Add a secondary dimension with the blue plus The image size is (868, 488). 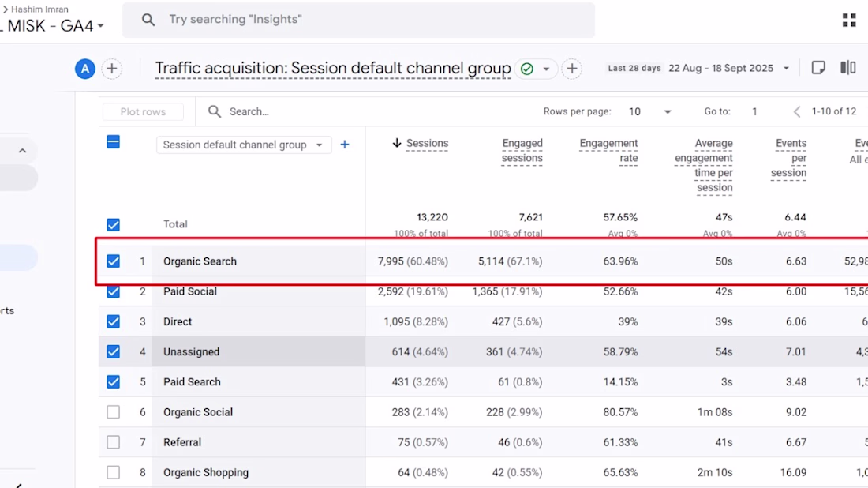click(344, 145)
